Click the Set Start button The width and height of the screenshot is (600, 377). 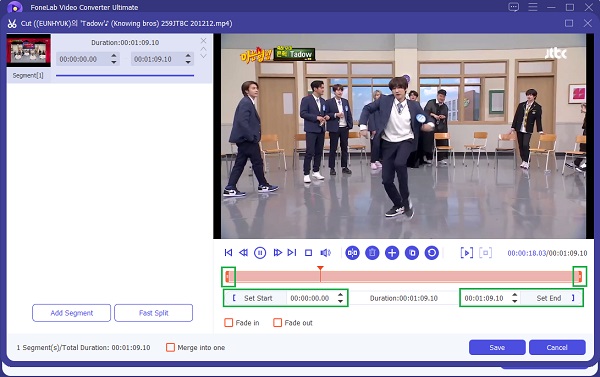pos(255,298)
